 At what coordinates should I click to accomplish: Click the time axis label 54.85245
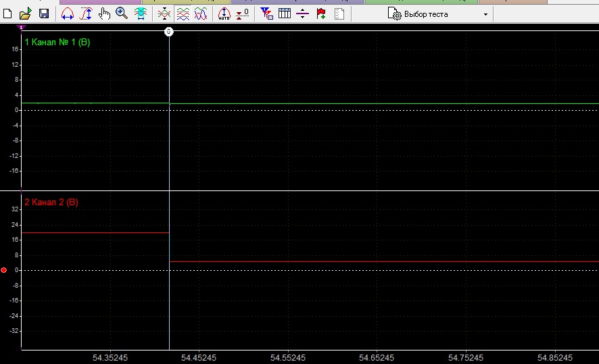[x=555, y=357]
